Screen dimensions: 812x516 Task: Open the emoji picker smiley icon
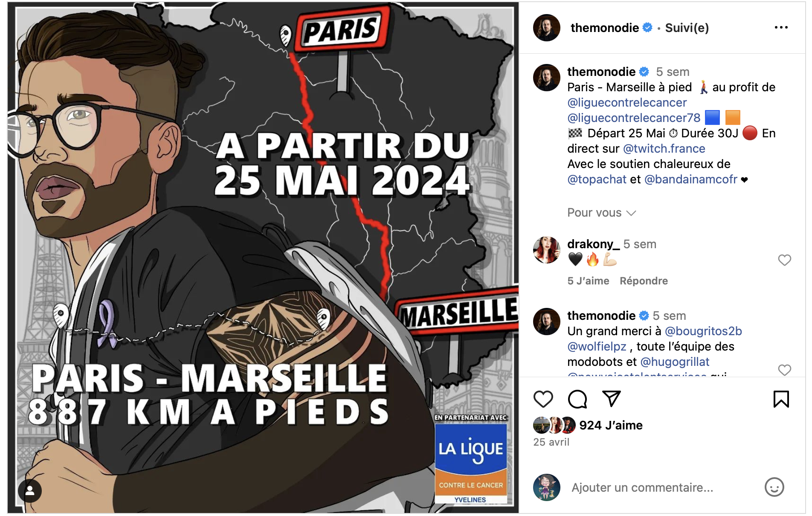pos(774,487)
